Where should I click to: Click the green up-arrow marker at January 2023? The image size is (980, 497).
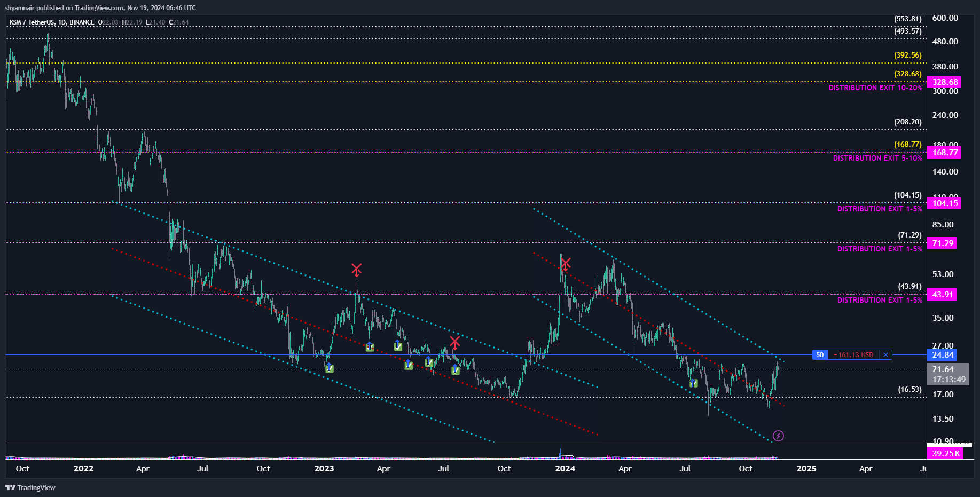point(330,368)
